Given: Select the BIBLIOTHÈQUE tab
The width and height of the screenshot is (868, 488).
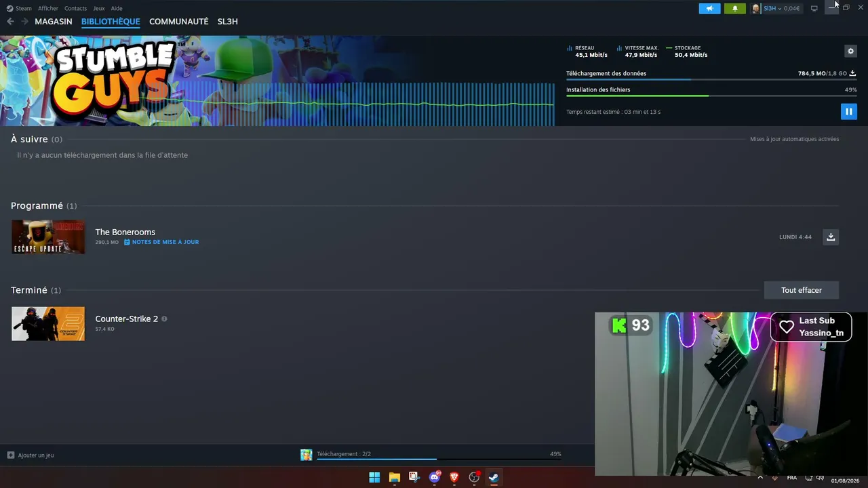Looking at the screenshot, I should point(111,22).
